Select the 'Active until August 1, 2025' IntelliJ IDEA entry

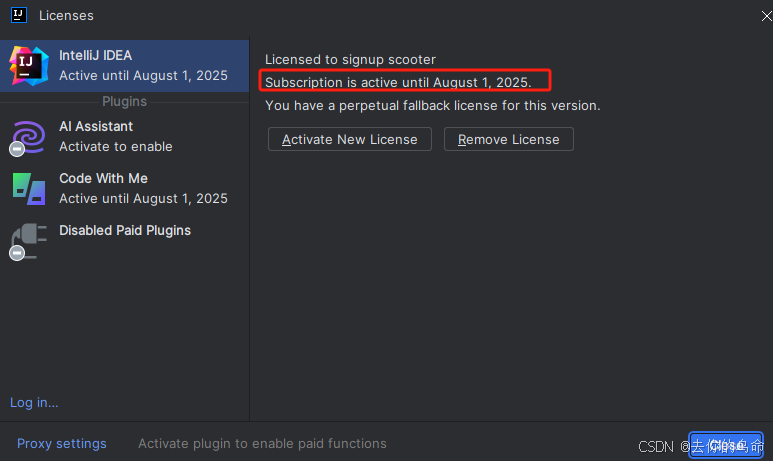[143, 75]
